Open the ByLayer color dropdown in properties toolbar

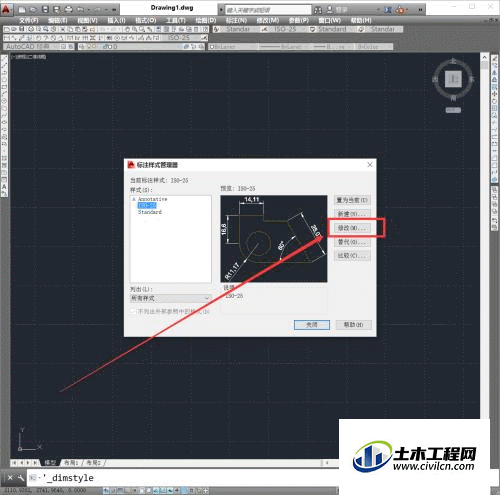[x=233, y=47]
